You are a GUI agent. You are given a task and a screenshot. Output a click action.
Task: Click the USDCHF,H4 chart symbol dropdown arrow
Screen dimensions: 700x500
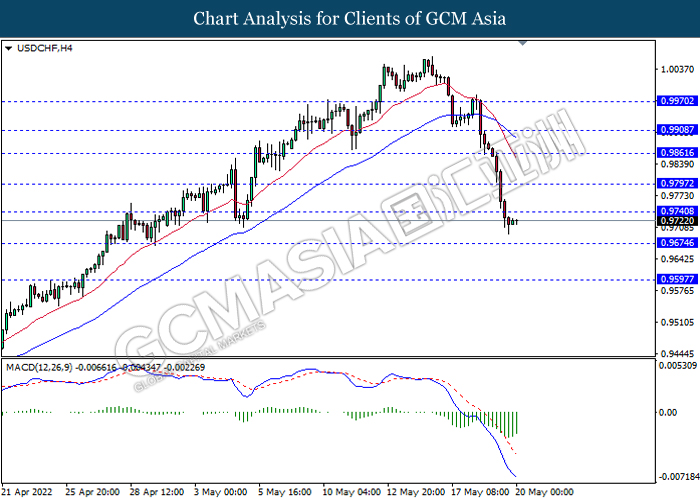point(8,48)
